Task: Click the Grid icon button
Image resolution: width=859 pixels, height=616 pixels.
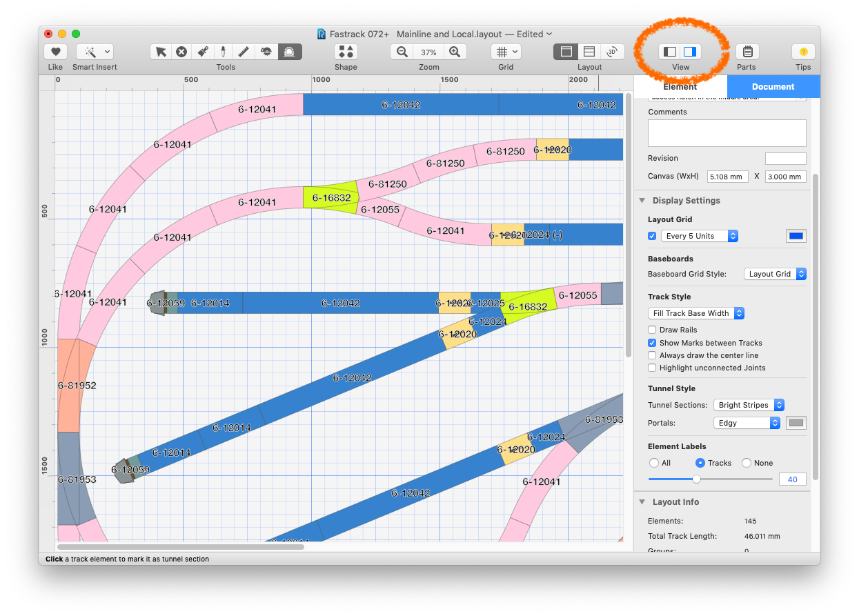Action: (x=502, y=52)
